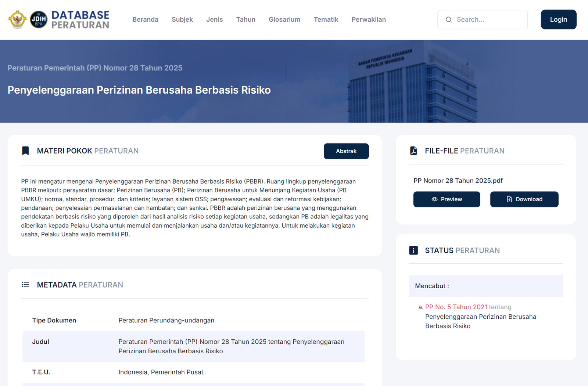Open the Beranda menu item
The height and width of the screenshot is (386, 588).
(145, 19)
